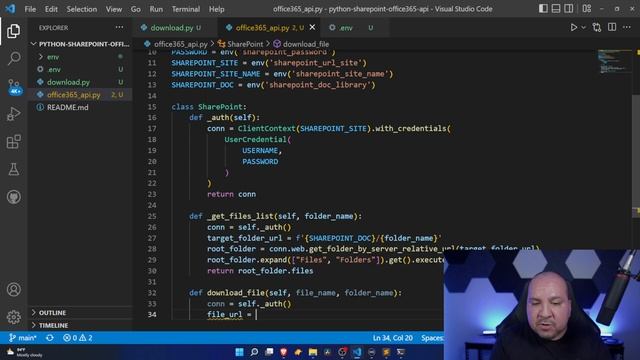Expand the TIMELINE section
The height and width of the screenshot is (360, 640).
tap(80, 325)
